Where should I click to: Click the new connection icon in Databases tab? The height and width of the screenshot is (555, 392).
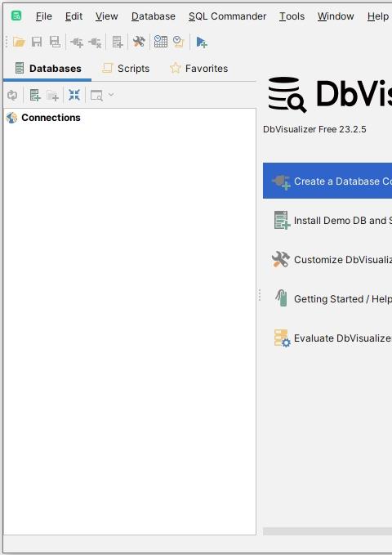coord(34,95)
